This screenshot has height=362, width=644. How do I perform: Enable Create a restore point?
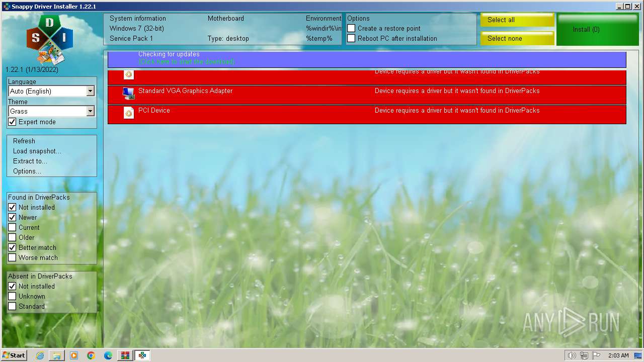click(x=351, y=28)
